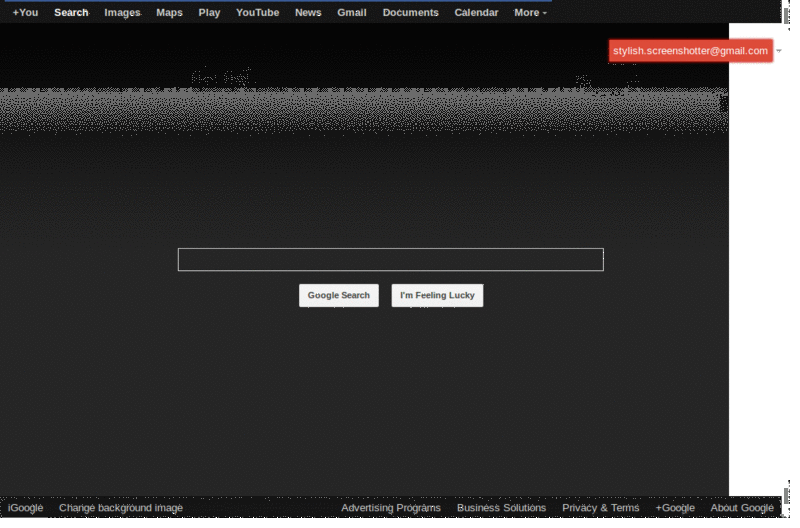Open the +You link in top bar
800x528 pixels.
click(26, 13)
